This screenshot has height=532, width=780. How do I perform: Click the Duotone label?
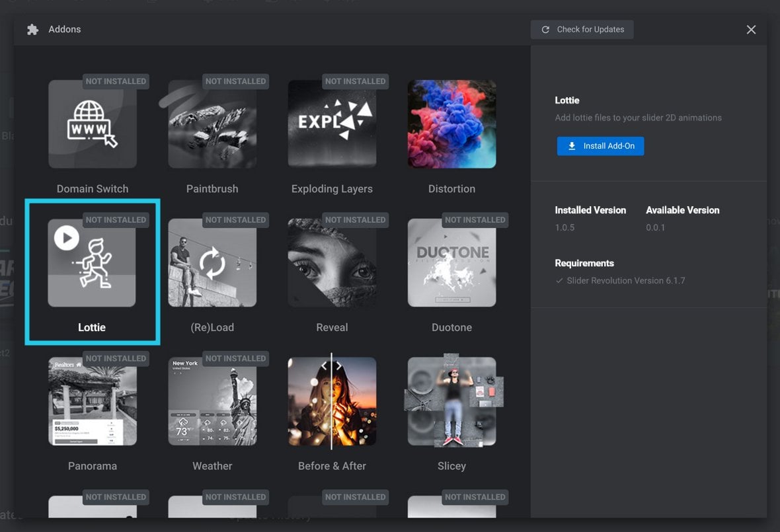451,328
